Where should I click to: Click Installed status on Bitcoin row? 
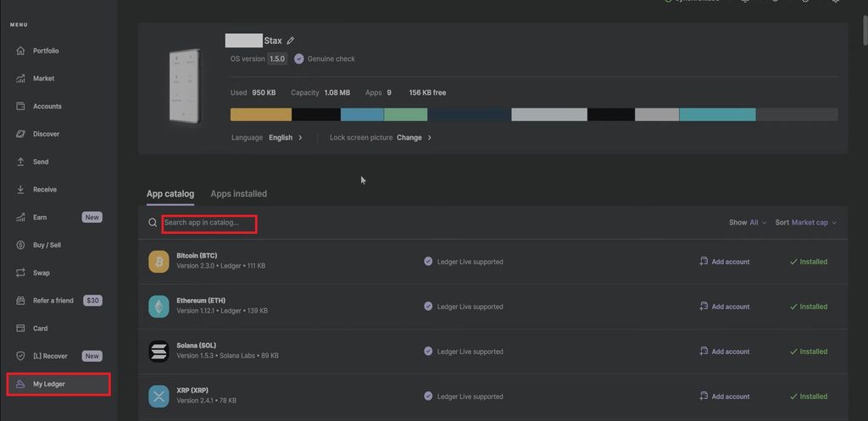click(809, 262)
